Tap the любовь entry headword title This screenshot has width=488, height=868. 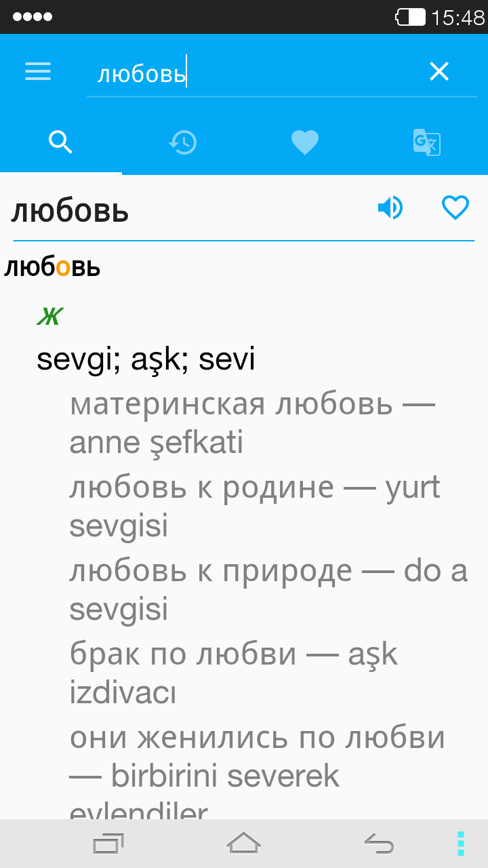point(70,212)
